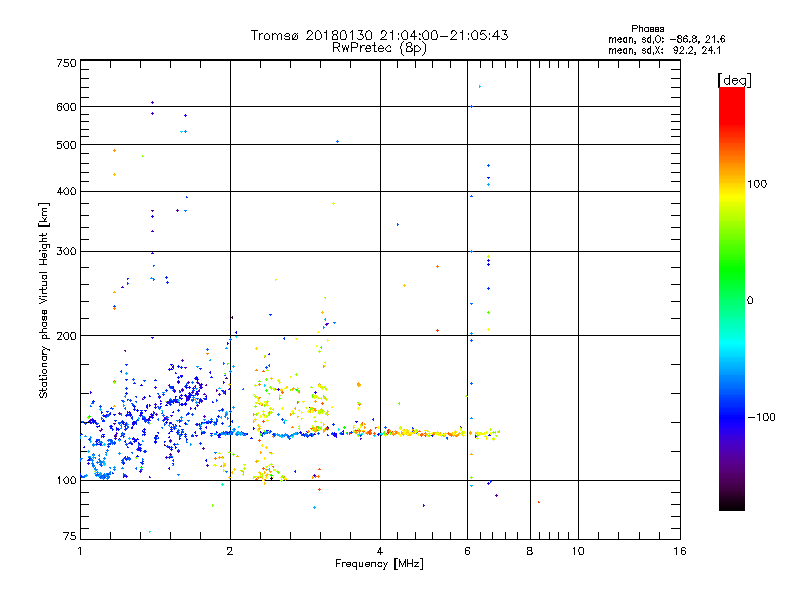Click the x-axis tick label '4'

tap(380, 551)
